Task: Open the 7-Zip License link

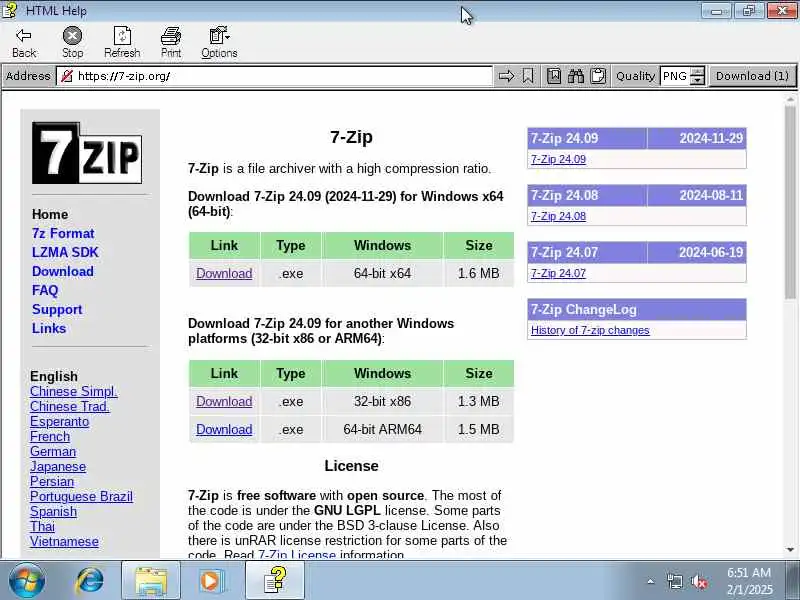Action: click(x=296, y=554)
